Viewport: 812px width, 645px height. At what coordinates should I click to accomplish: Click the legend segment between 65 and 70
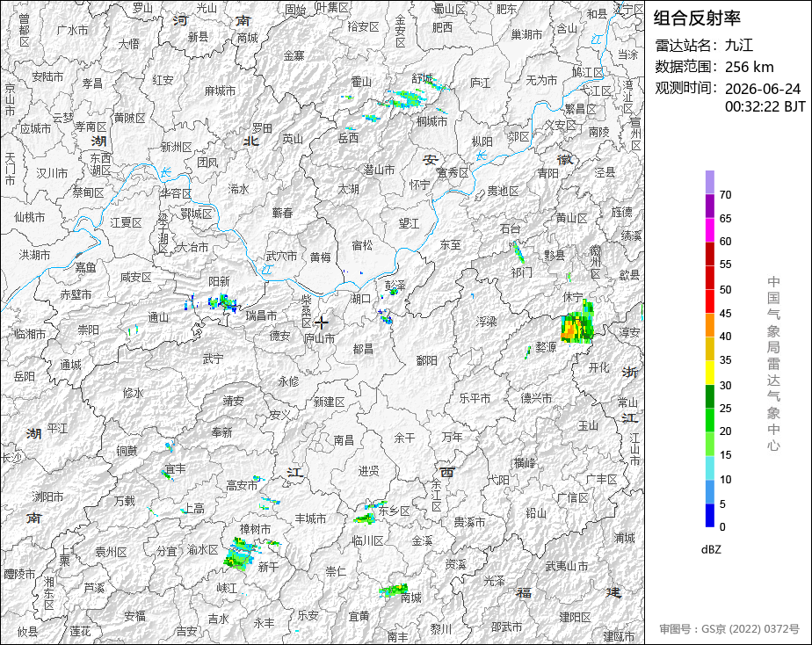[709, 206]
